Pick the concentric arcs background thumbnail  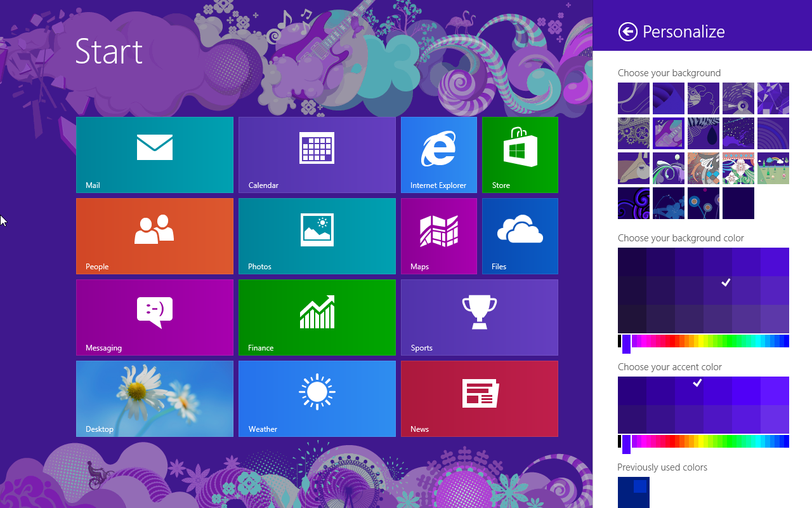click(773, 133)
